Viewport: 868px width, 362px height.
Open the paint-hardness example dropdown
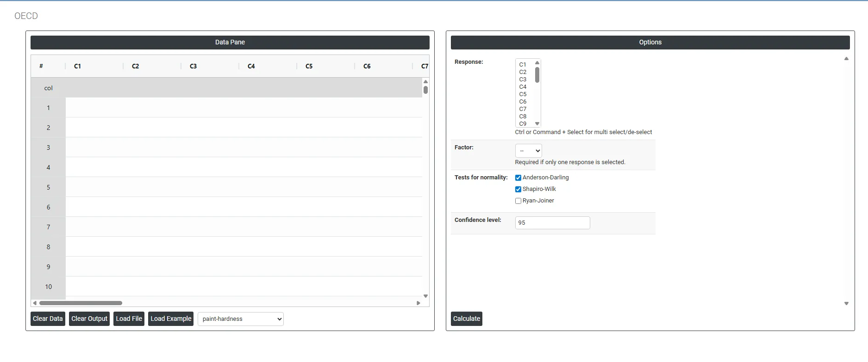[x=240, y=319]
